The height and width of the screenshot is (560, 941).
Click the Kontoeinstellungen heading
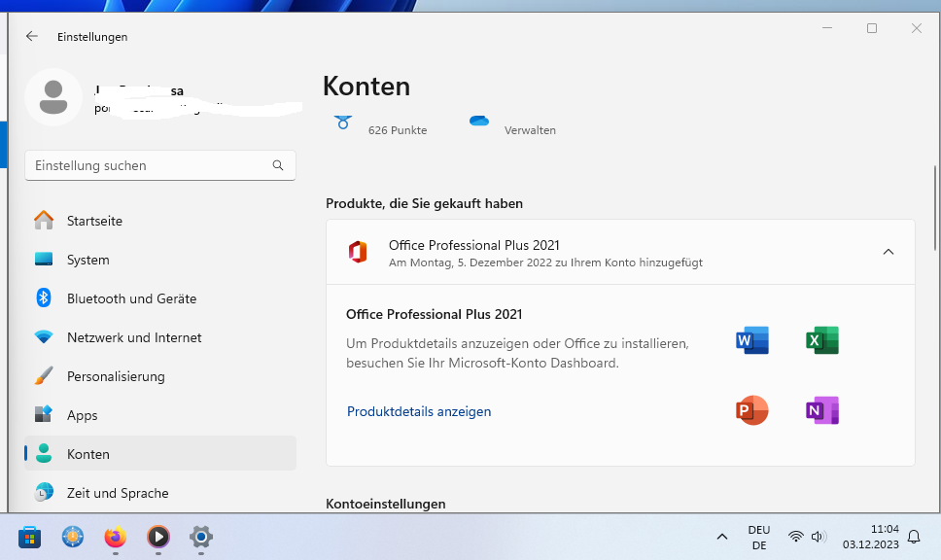pos(385,504)
